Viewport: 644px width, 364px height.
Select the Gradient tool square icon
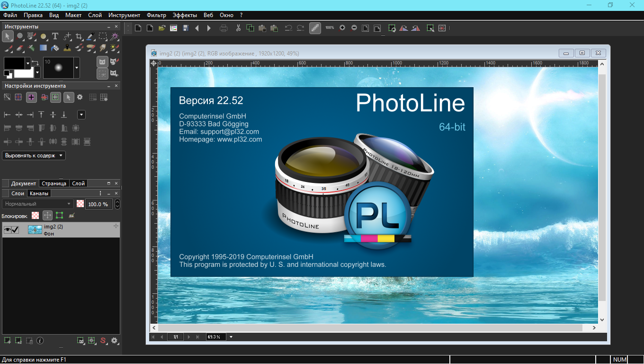[44, 48]
